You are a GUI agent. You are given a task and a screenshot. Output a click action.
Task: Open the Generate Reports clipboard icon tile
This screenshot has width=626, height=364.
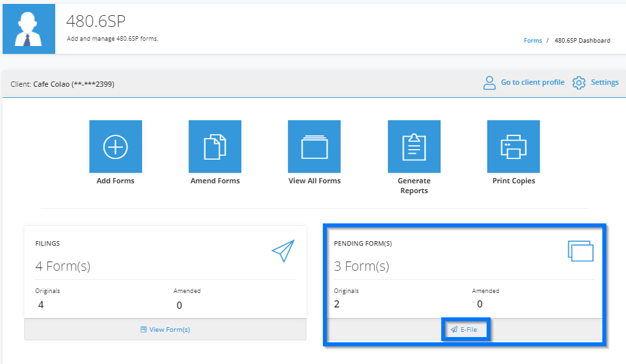414,147
